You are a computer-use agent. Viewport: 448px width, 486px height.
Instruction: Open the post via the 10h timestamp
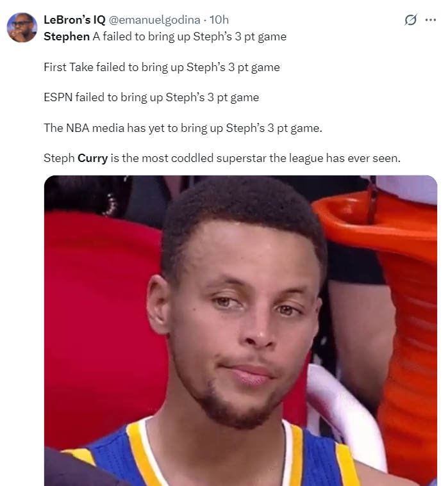(x=219, y=20)
